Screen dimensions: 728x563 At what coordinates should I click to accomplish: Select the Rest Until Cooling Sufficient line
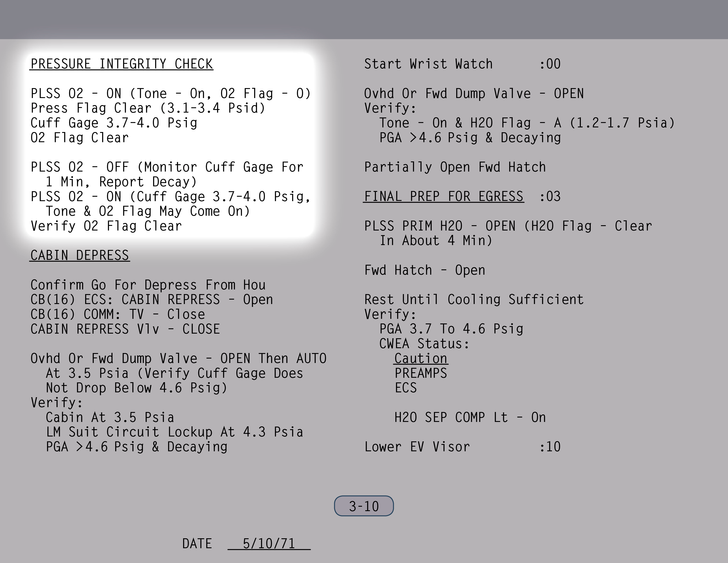(474, 300)
